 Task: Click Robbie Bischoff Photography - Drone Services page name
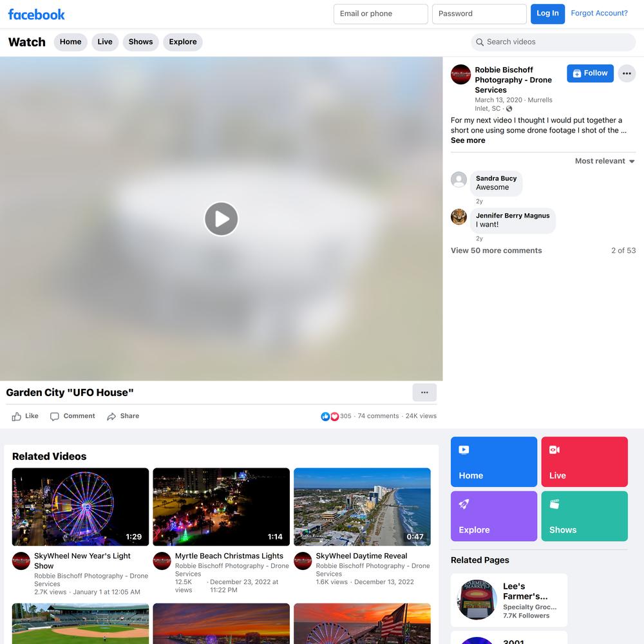[x=513, y=80]
